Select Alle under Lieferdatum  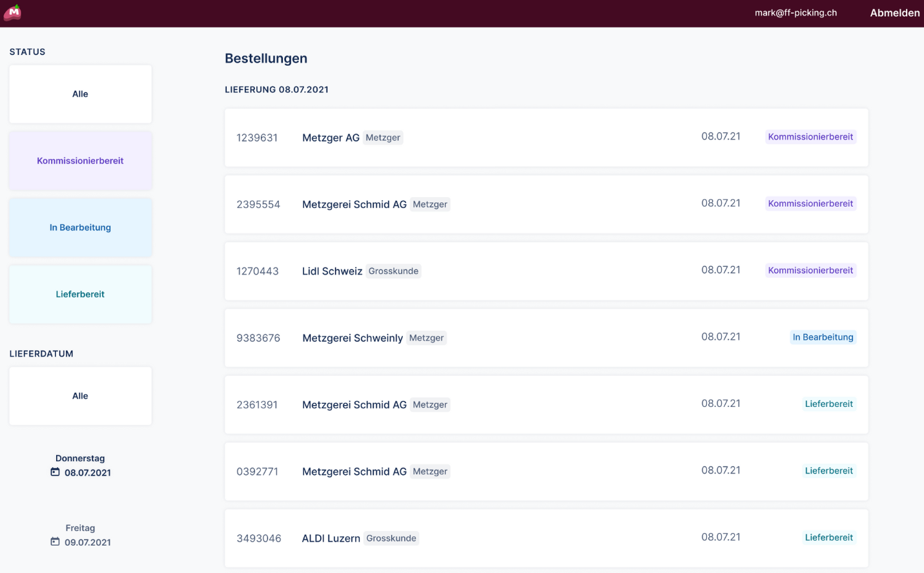80,396
